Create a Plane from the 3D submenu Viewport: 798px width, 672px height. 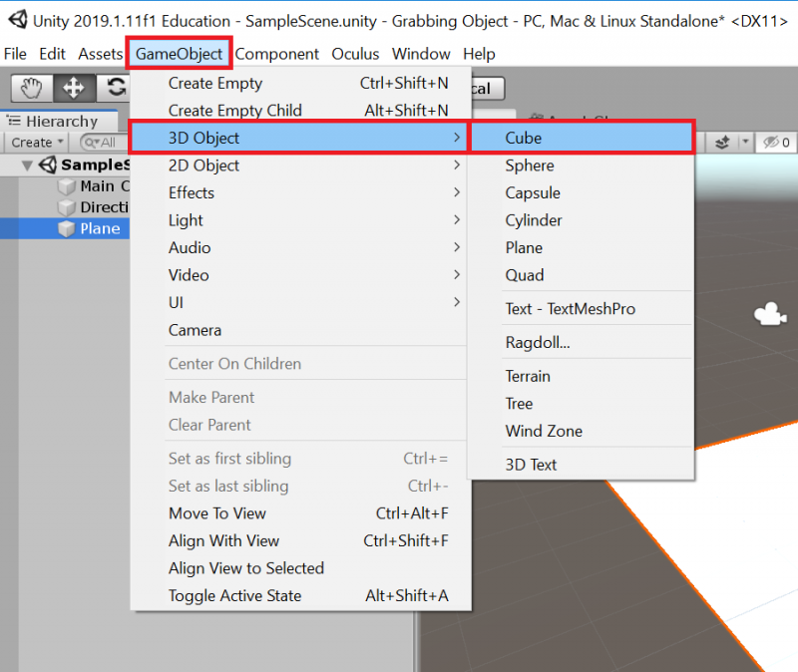click(x=583, y=247)
